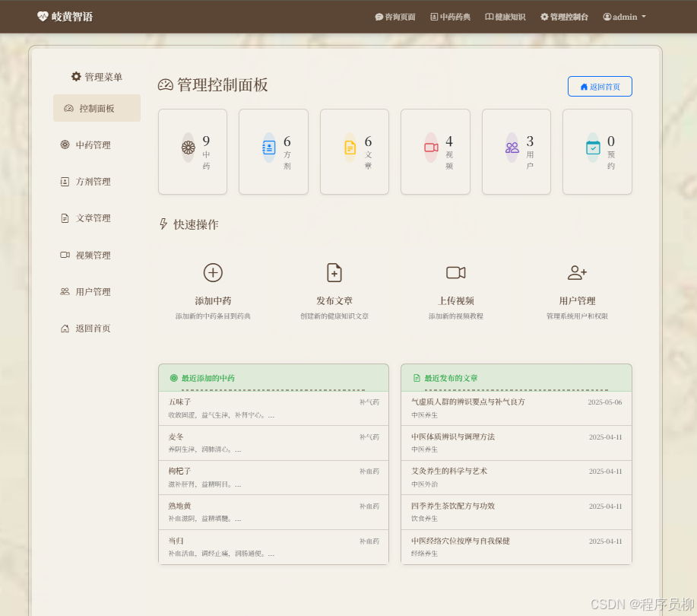Expand the 管理菜单 gear header
The image size is (697, 616).
tap(74, 76)
